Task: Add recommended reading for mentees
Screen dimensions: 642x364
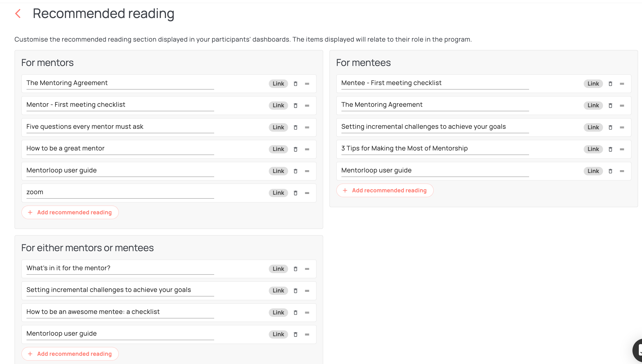Action: [x=385, y=190]
